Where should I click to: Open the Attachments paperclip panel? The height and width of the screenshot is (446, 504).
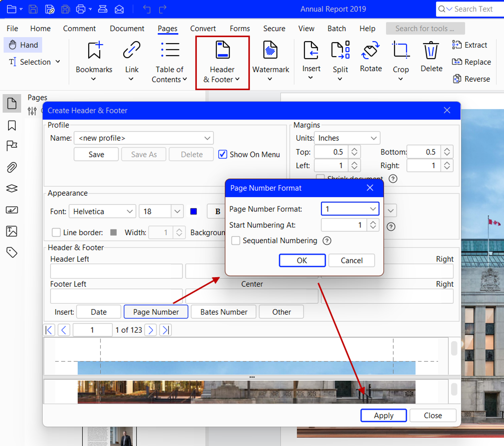pyautogui.click(x=12, y=168)
